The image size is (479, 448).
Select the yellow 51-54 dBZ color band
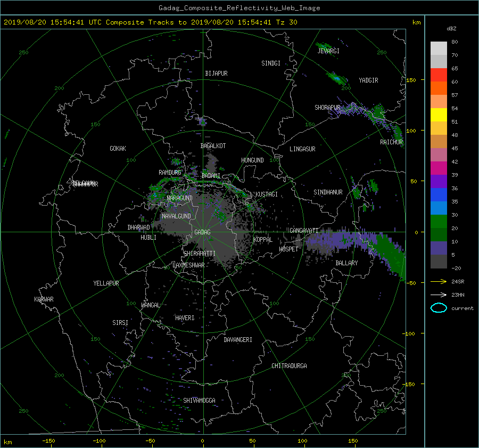point(439,115)
